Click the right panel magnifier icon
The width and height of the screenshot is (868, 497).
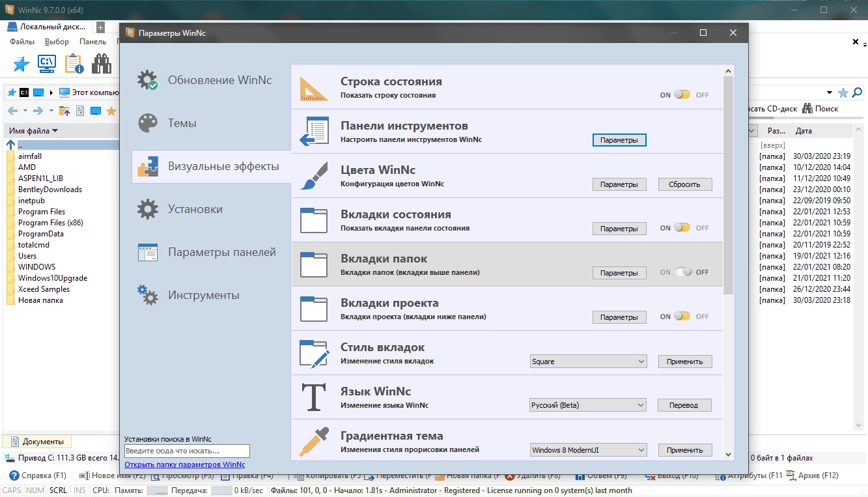(857, 92)
